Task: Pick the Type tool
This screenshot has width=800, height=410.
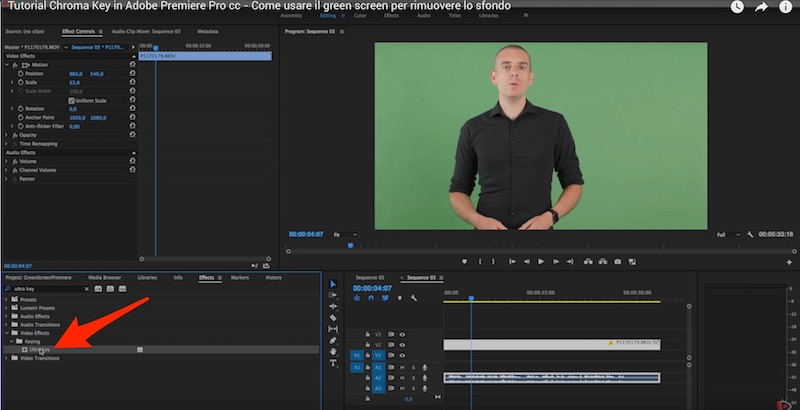Action: (334, 362)
